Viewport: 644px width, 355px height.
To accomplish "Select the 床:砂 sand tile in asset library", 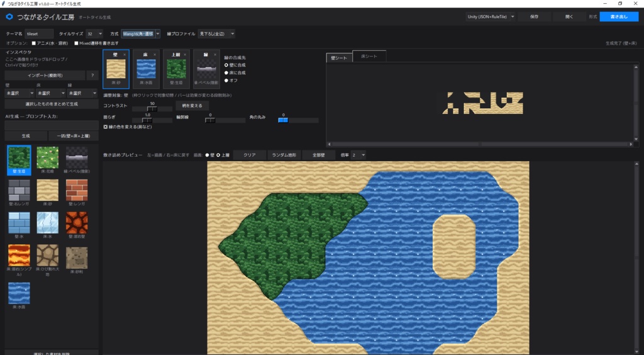I will tap(48, 193).
